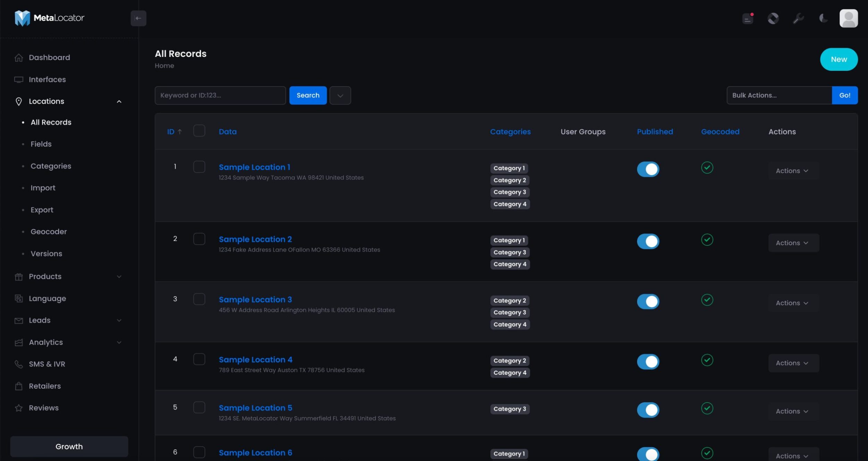The image size is (868, 461).
Task: Expand the Products menu chevron
Action: [119, 277]
